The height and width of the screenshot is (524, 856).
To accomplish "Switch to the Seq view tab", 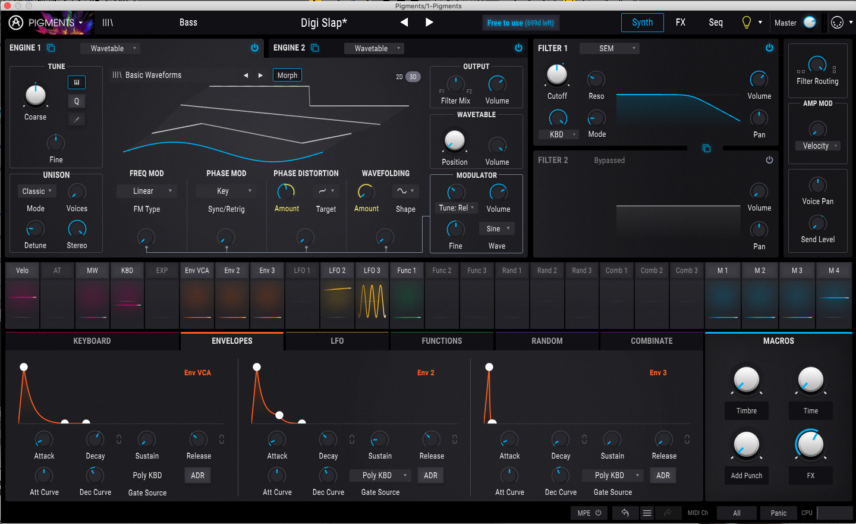I will (x=716, y=22).
